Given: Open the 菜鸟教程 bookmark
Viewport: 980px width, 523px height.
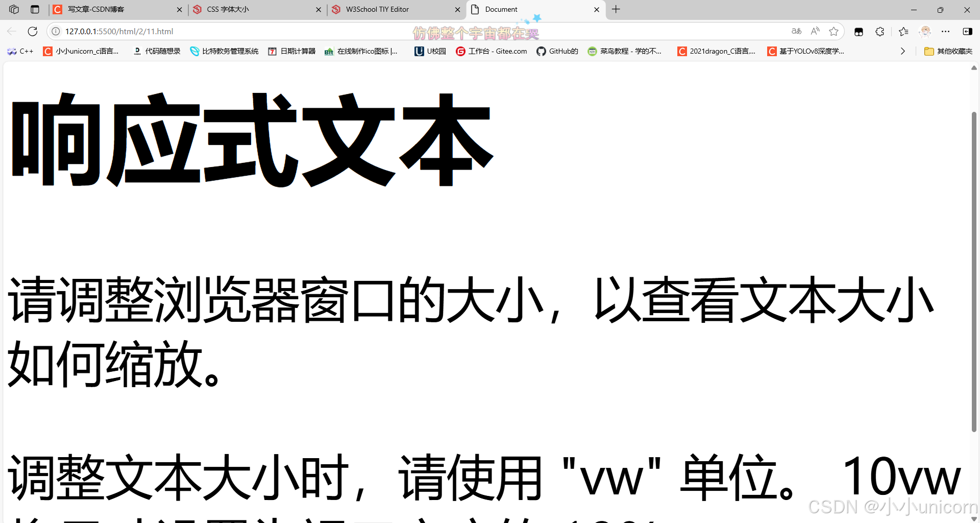Looking at the screenshot, I should point(625,51).
